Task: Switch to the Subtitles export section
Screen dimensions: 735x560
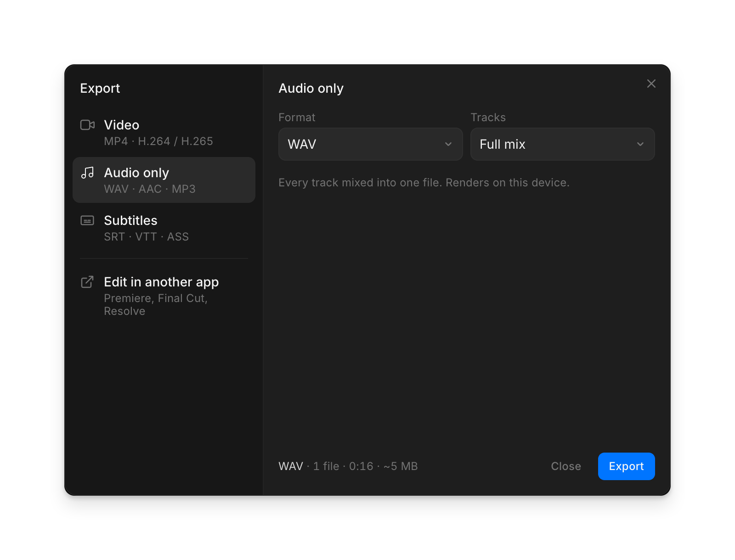Action: point(164,228)
